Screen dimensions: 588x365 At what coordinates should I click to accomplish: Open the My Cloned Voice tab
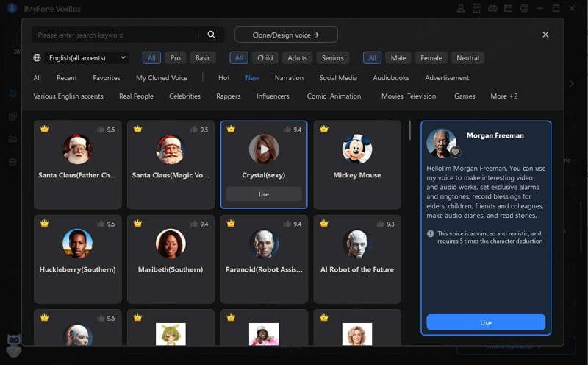[x=162, y=78]
